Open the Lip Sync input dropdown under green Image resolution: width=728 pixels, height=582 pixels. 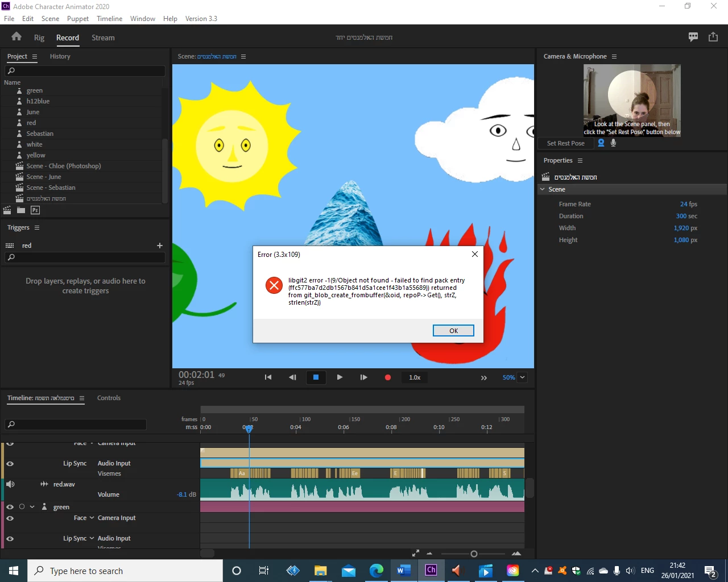point(92,538)
